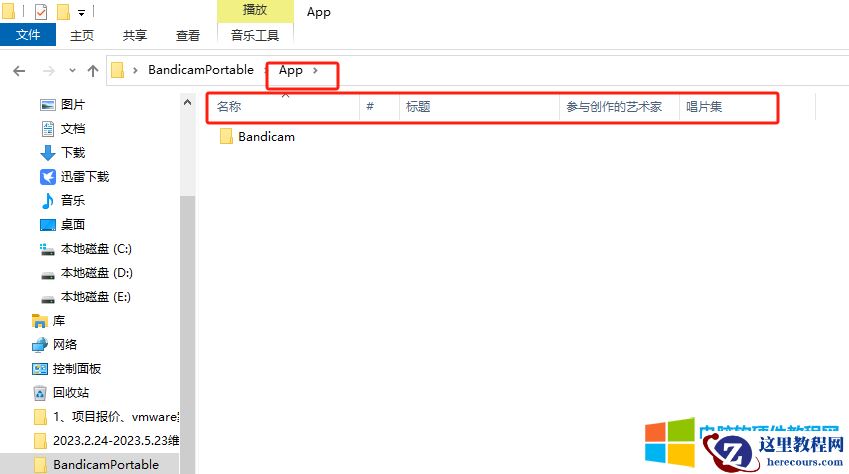Click navigation pane scrollbar up arrow
The height and width of the screenshot is (474, 849).
pyautogui.click(x=187, y=102)
